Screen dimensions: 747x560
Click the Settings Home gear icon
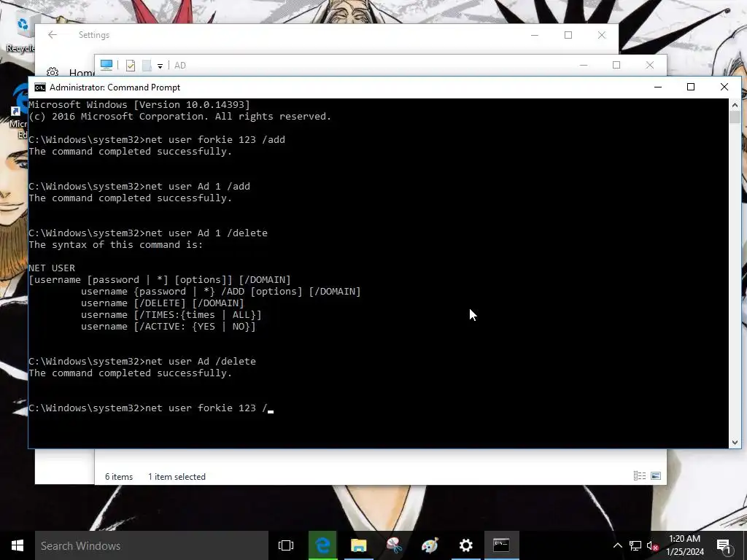[53, 72]
